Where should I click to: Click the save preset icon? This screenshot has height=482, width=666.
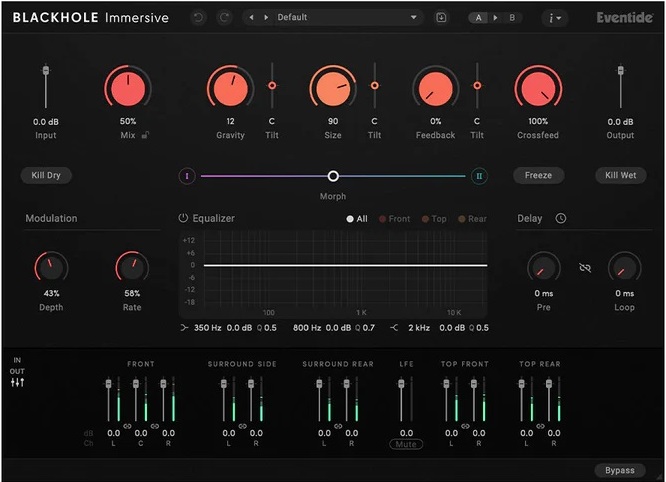441,17
